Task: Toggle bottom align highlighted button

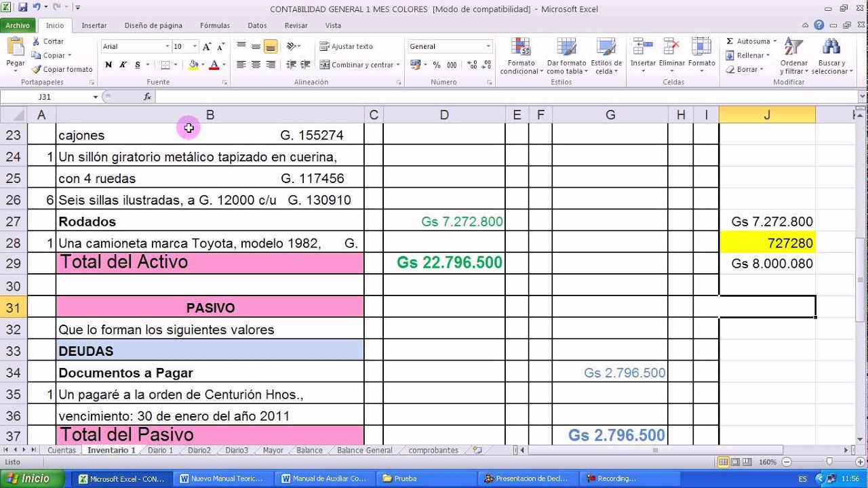Action: 271,47
